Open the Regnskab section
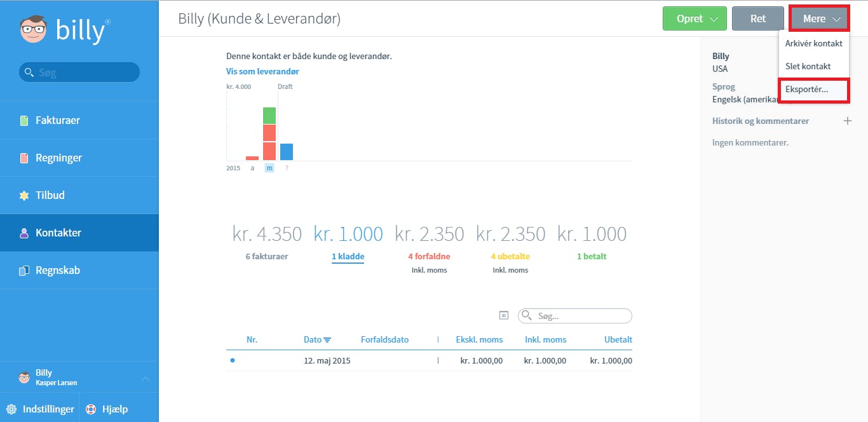Image resolution: width=868 pixels, height=422 pixels. click(x=79, y=270)
